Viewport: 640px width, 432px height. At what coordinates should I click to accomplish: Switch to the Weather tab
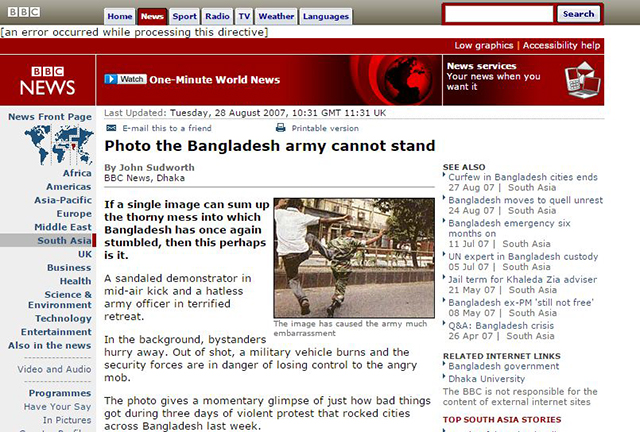[276, 16]
